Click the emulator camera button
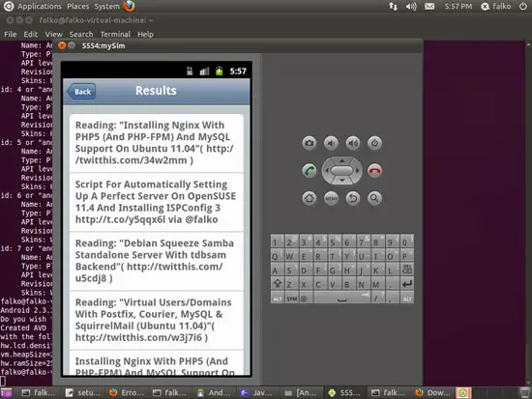Viewport: 532px width, 399px height. tap(310, 143)
